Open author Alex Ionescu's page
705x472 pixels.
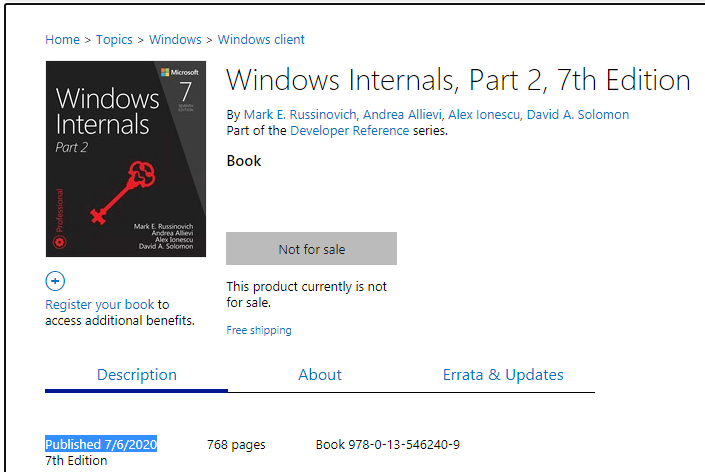(x=483, y=115)
